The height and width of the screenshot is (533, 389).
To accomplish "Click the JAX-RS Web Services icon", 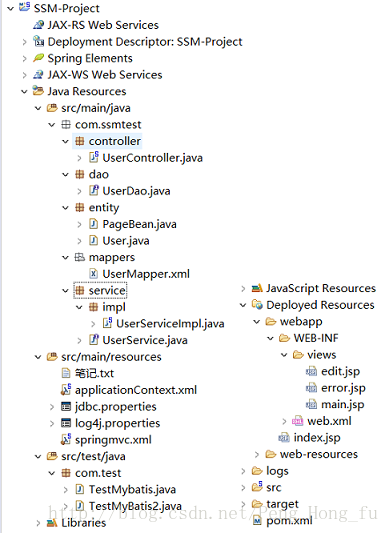I will coord(38,25).
